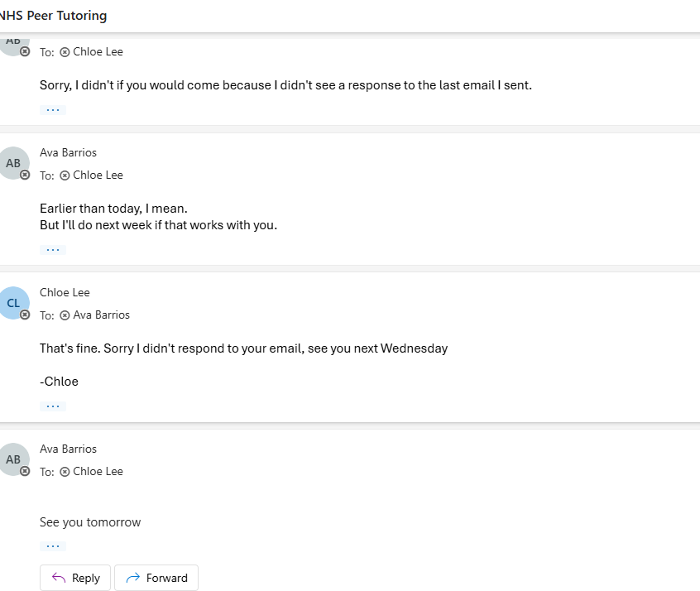Select recipient name Ava Barrios in Chloe's message
This screenshot has height=591, width=700.
[x=101, y=315]
